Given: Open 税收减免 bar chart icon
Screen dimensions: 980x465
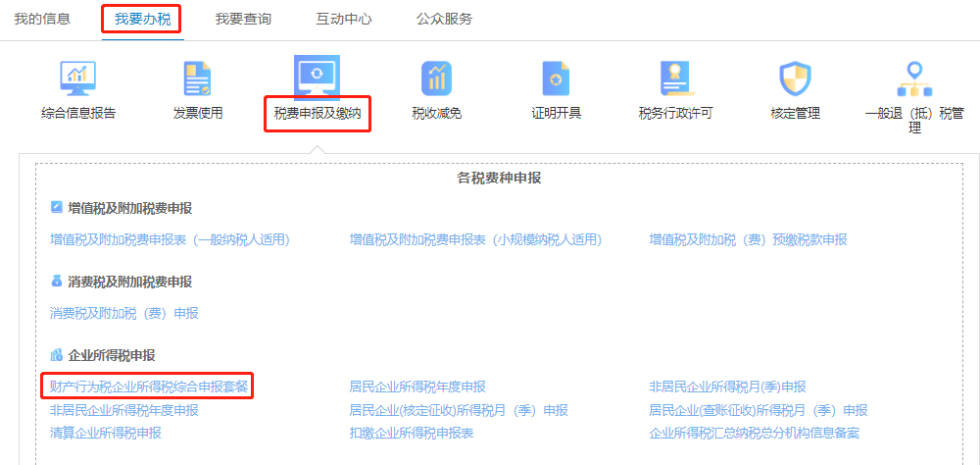Looking at the screenshot, I should tap(436, 78).
